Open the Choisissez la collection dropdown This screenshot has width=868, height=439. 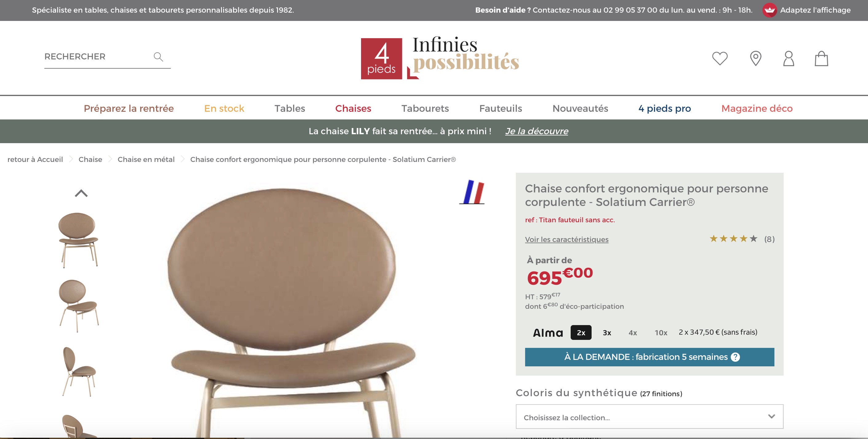coord(649,417)
